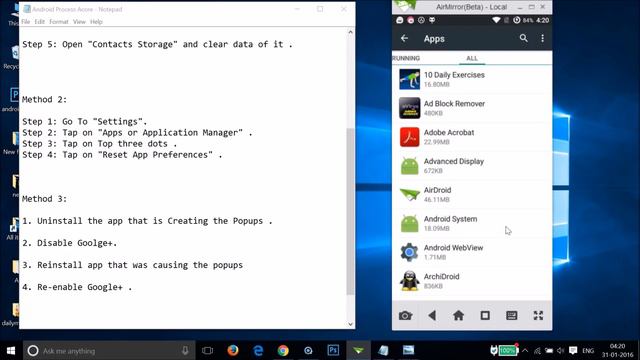Open Task View on the taskbar
Image resolution: width=640 pixels, height=360 pixels.
[x=207, y=350]
